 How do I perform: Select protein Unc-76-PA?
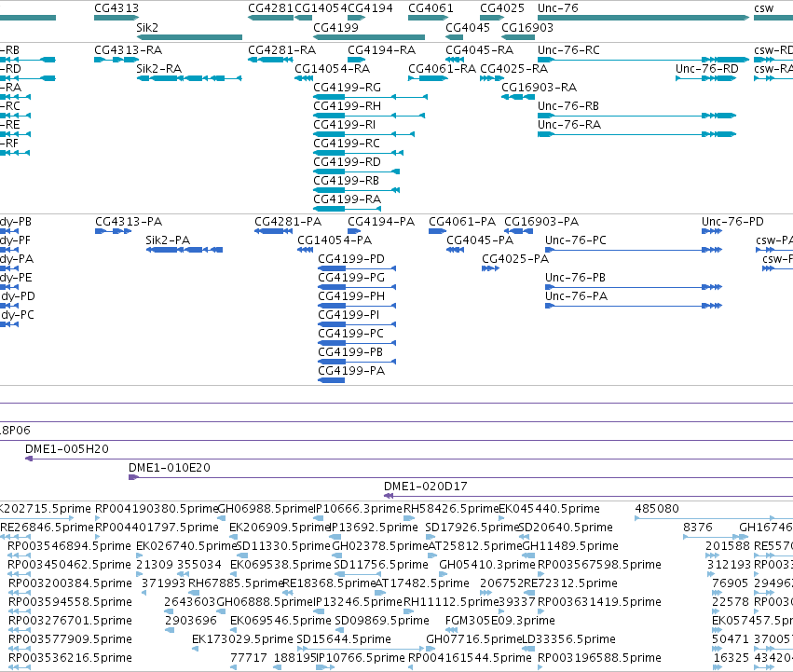point(577,296)
